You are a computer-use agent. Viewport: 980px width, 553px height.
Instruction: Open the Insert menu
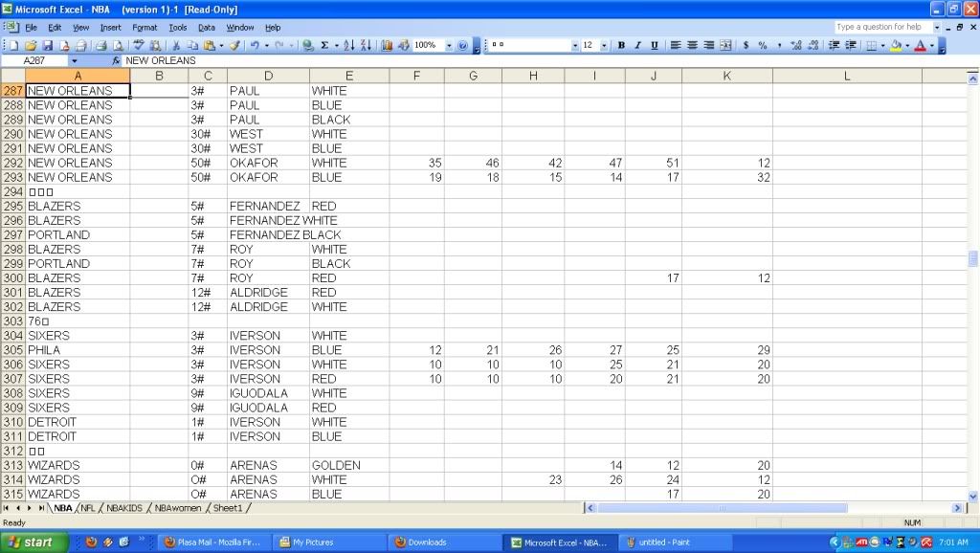111,28
